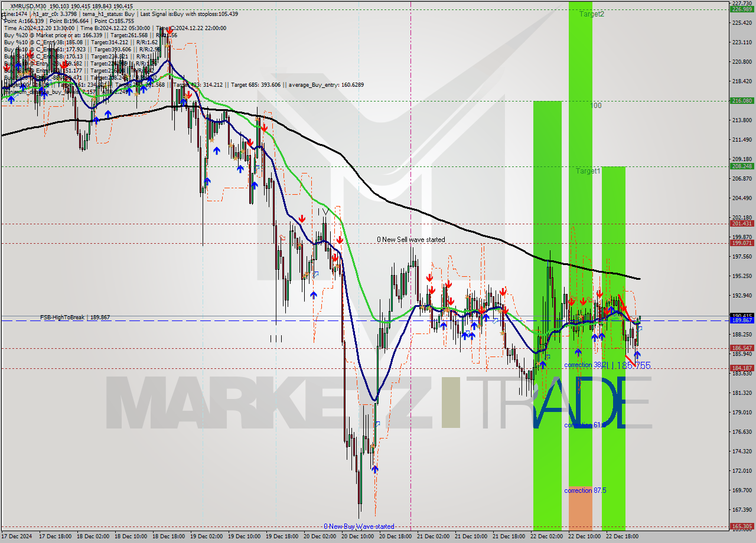Click the '0 New Sell wave started' label
This screenshot has height=543, width=756.
point(411,240)
